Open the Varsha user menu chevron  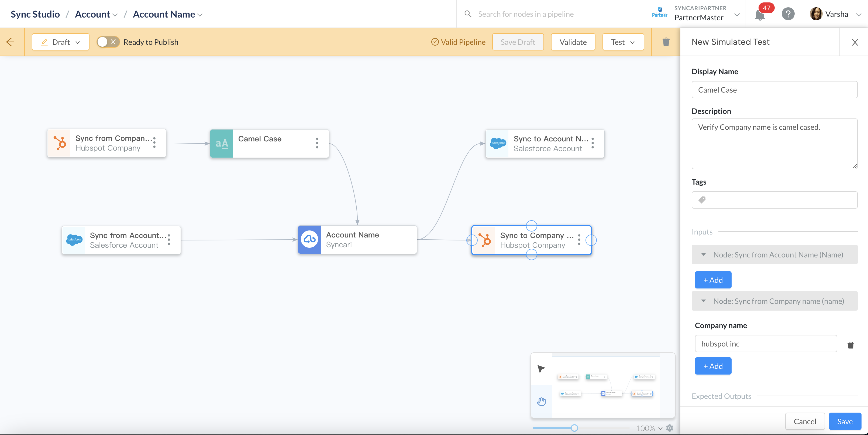pos(859,15)
